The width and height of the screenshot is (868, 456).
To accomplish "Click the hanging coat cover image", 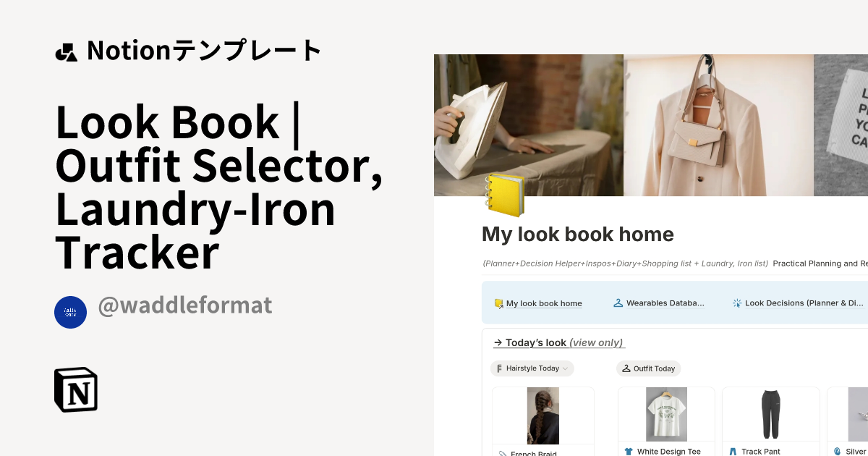I will (718, 124).
